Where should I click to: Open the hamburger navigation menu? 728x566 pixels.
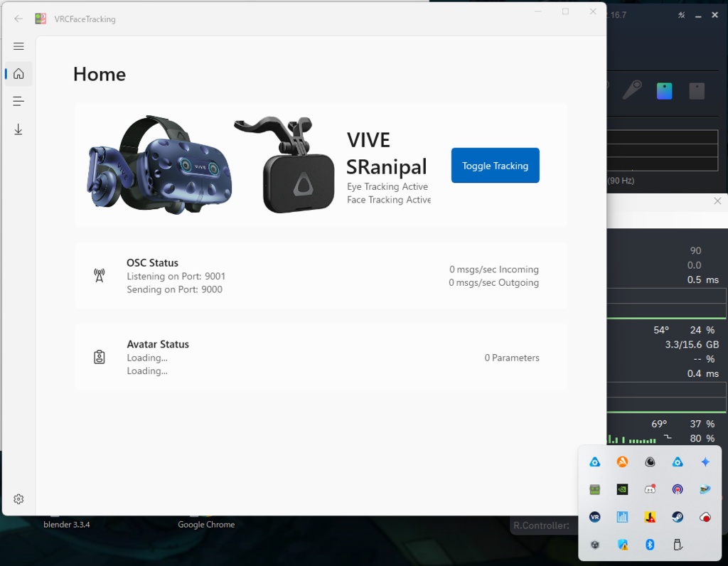click(x=18, y=46)
